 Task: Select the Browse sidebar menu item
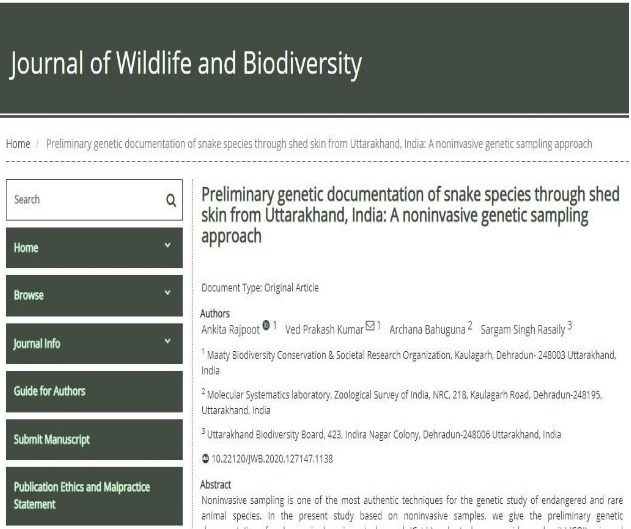tap(30, 295)
